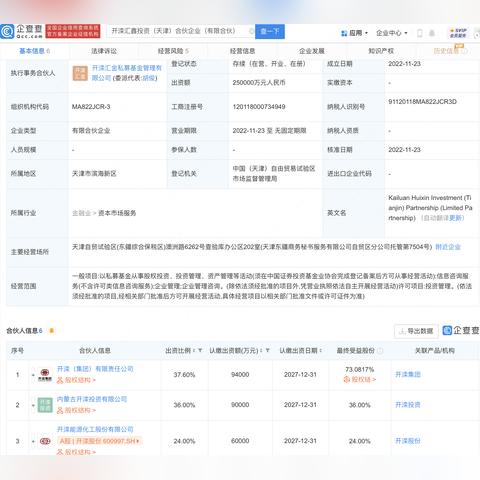Open the 开滦投资 related organization link
This screenshot has height=480, width=480.
tap(408, 405)
